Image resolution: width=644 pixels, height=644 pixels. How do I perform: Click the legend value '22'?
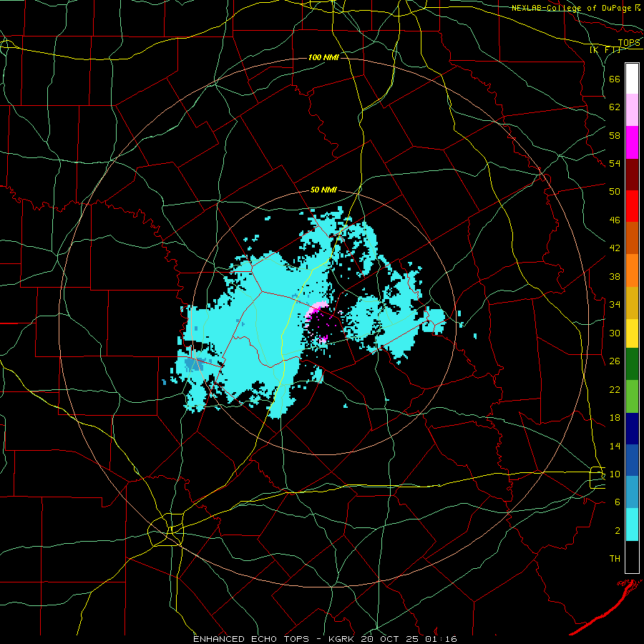615,389
